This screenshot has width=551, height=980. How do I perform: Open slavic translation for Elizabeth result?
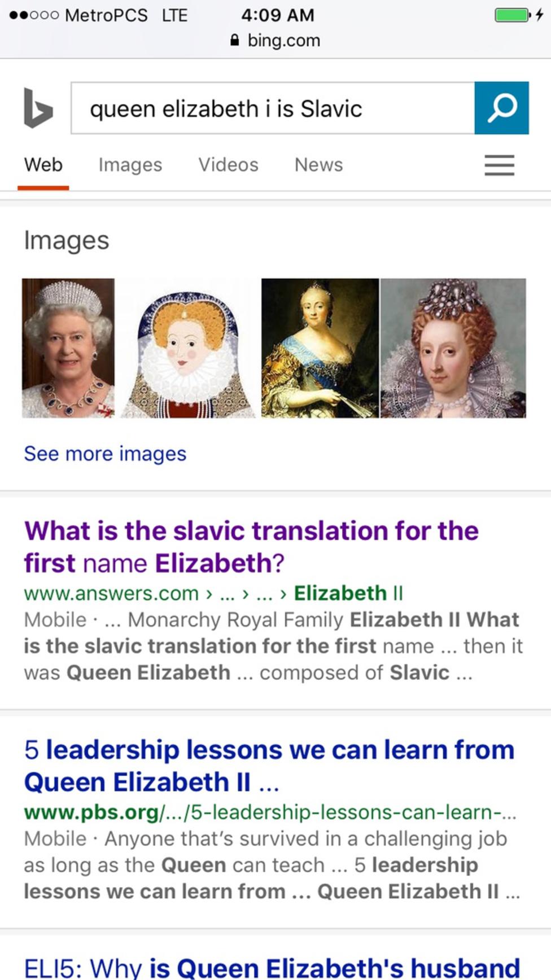point(251,547)
